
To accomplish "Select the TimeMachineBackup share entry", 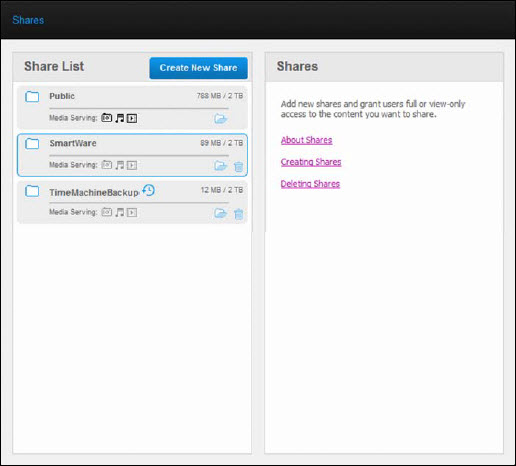I will [x=132, y=202].
